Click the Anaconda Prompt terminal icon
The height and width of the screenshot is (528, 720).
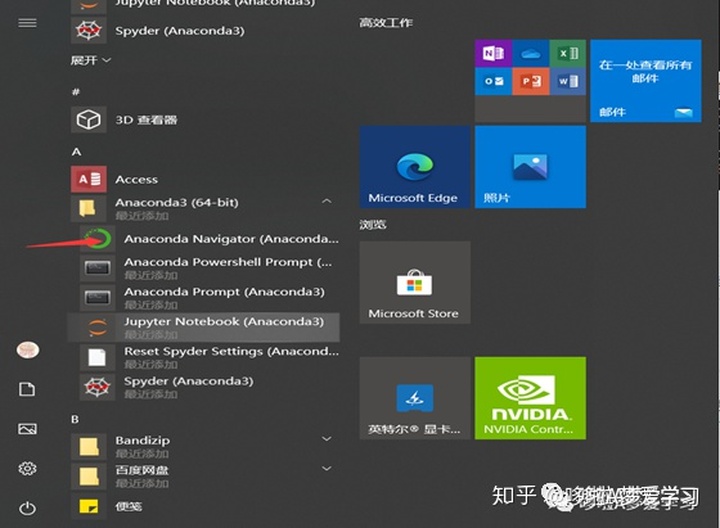pyautogui.click(x=97, y=298)
